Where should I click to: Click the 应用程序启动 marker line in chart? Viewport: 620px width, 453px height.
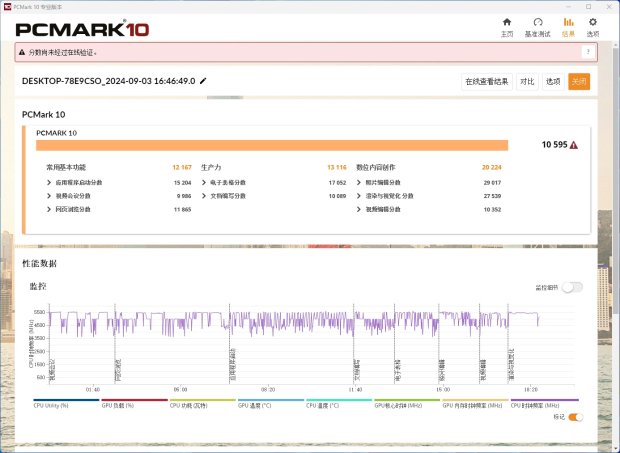point(229,344)
